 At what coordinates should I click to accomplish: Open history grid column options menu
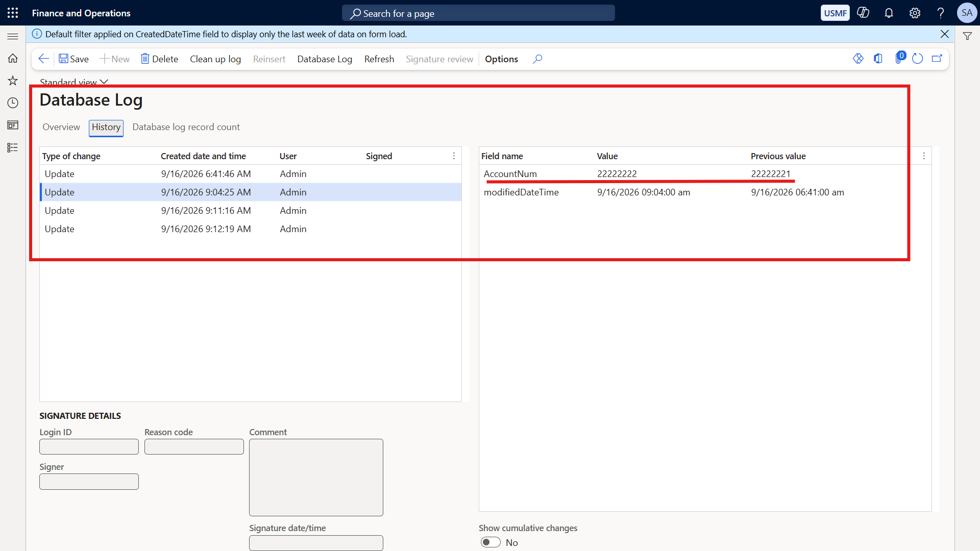(454, 156)
